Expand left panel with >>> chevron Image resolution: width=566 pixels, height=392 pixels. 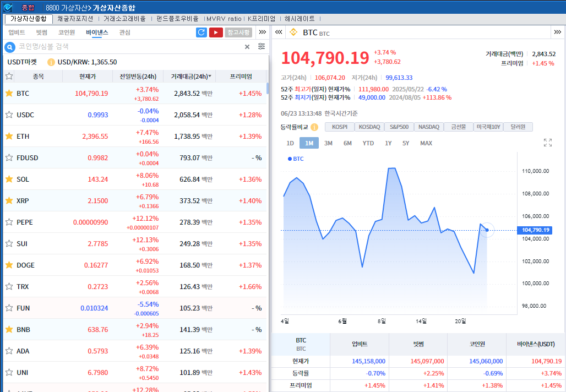[x=263, y=32]
